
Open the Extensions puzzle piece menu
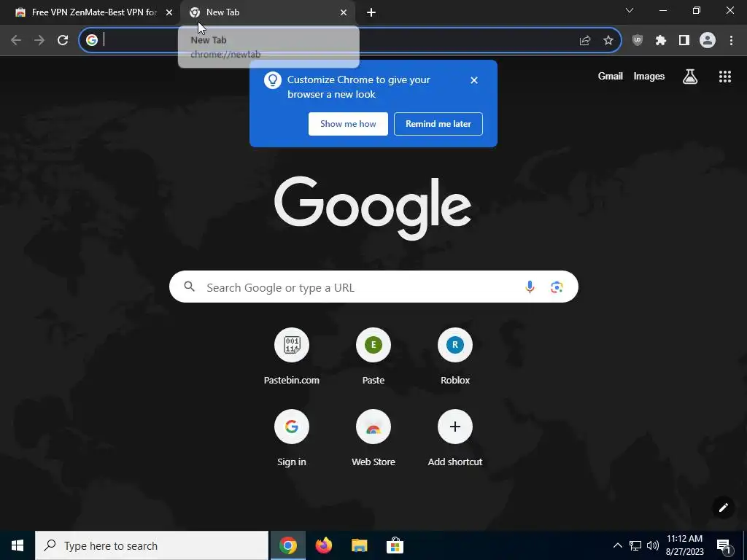[x=661, y=41]
